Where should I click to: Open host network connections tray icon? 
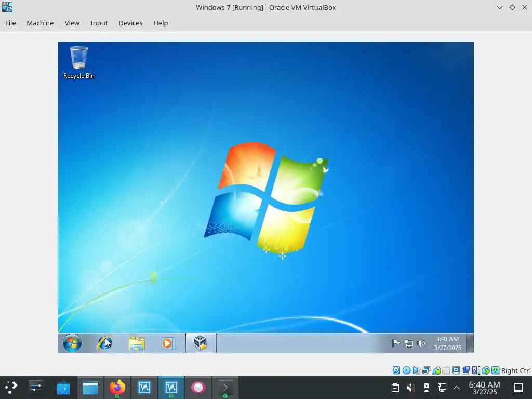(442, 388)
